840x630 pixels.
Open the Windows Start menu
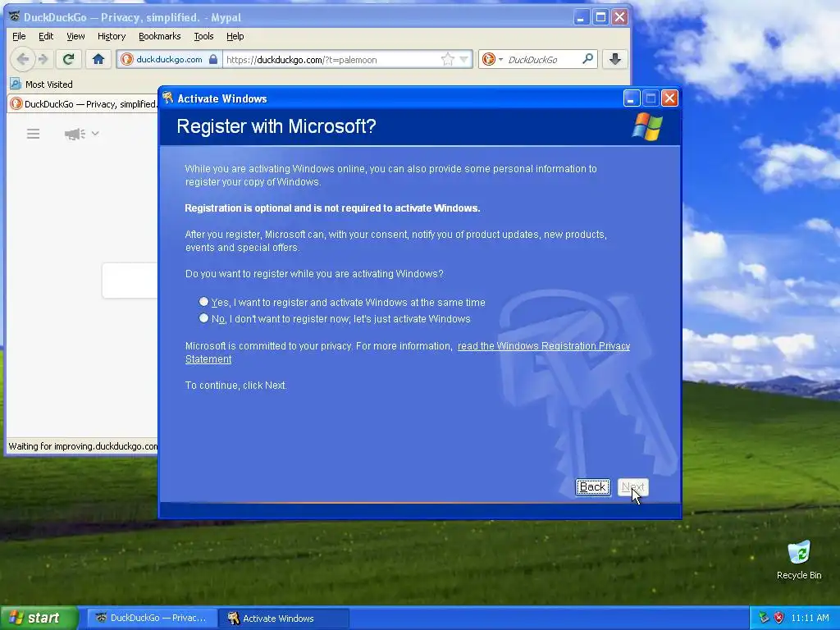[39, 618]
